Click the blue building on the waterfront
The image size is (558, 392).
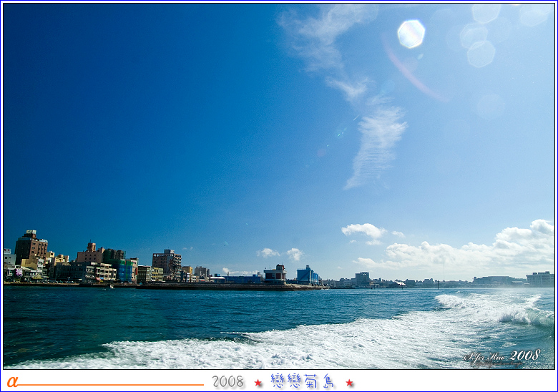pos(307,275)
